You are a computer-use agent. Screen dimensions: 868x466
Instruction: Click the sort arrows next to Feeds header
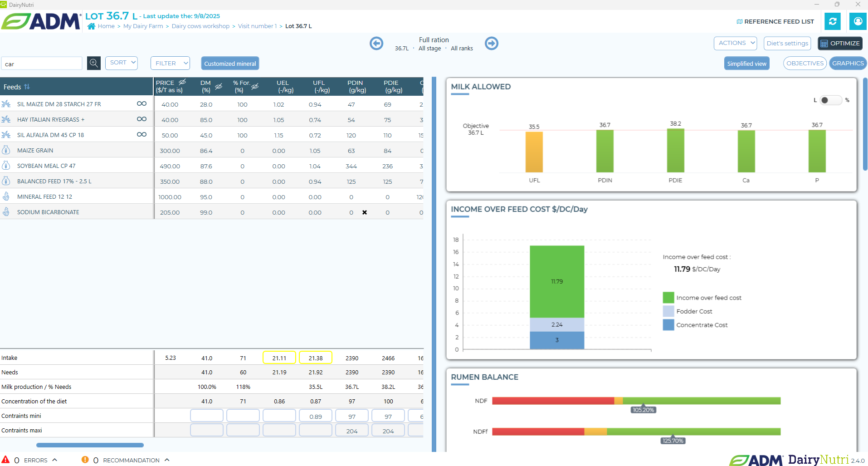(x=27, y=86)
